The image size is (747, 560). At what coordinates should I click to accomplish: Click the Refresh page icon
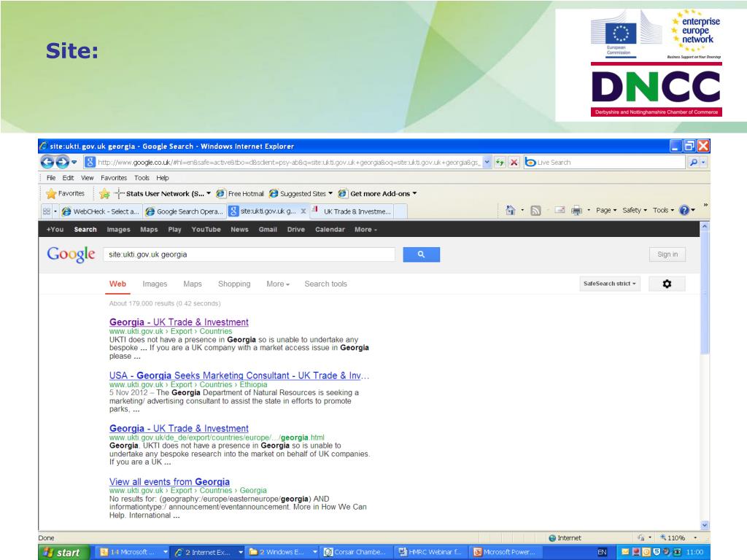[x=501, y=163]
